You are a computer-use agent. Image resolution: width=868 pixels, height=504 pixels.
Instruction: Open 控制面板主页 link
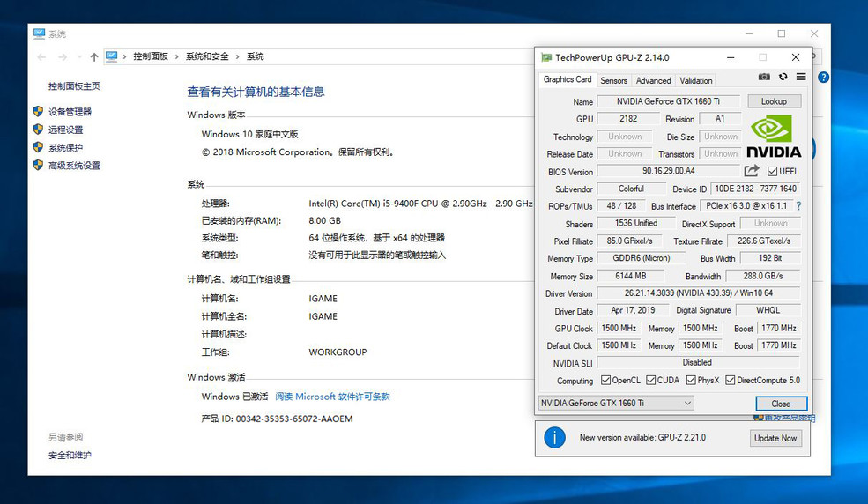[x=74, y=85]
